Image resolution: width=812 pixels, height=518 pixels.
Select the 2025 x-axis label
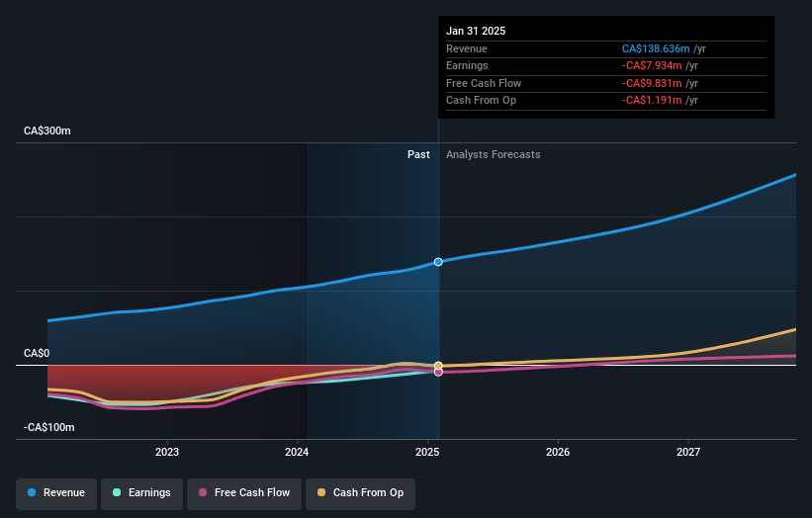(427, 452)
